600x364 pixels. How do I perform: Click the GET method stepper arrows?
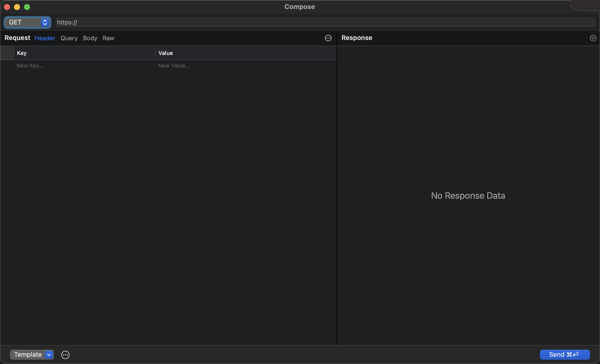(45, 22)
